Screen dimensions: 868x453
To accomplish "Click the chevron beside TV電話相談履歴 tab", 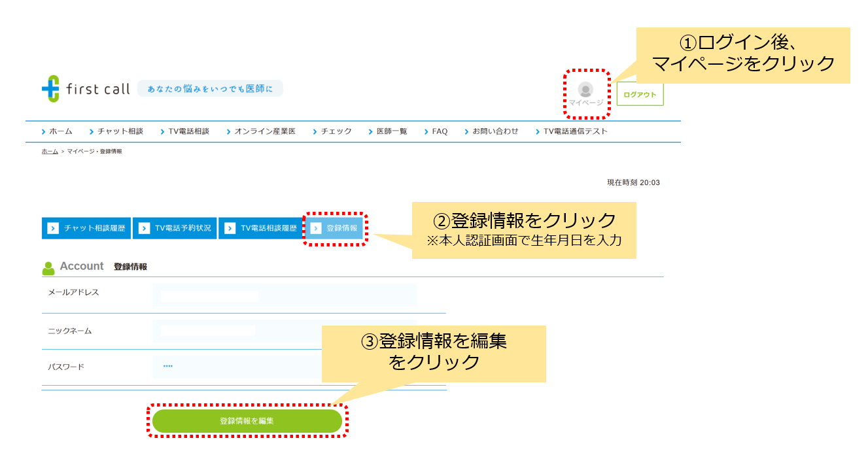I will [x=229, y=227].
